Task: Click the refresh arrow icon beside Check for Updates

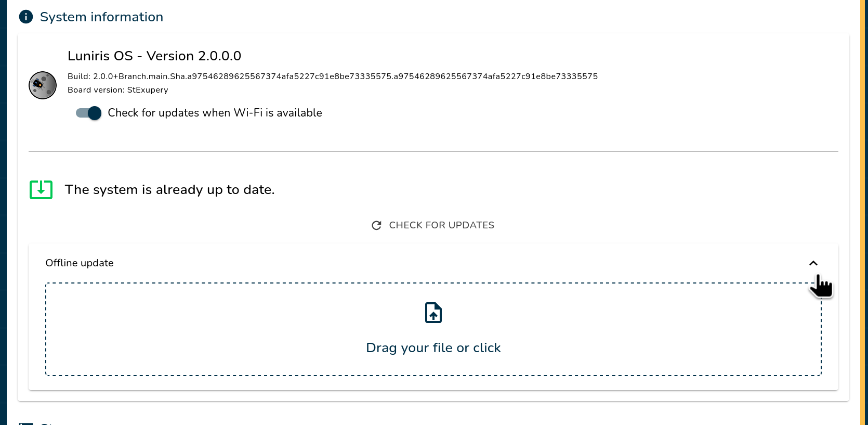Action: point(377,225)
